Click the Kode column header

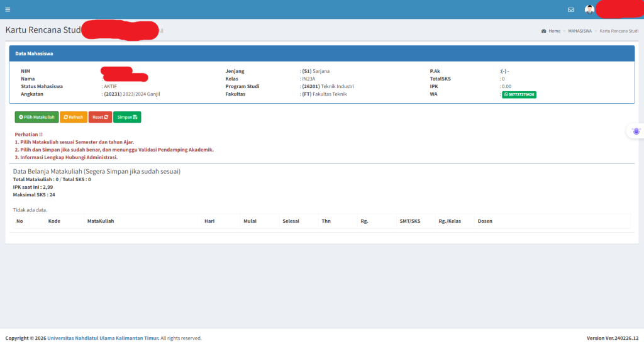point(54,221)
